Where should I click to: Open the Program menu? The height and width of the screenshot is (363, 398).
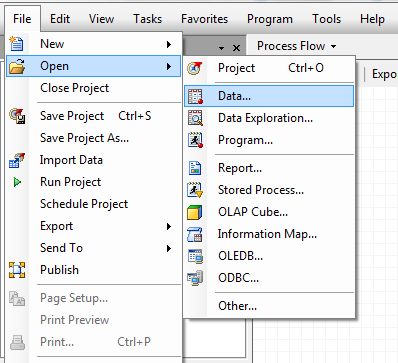click(270, 19)
